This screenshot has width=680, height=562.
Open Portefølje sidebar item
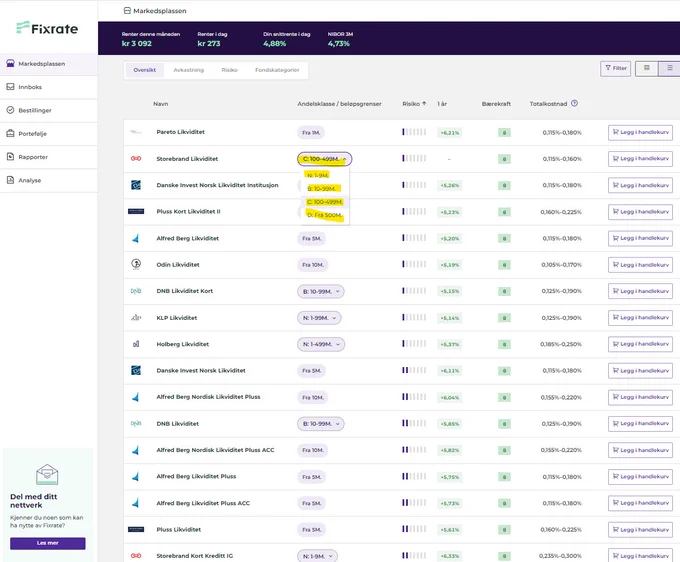click(x=49, y=134)
